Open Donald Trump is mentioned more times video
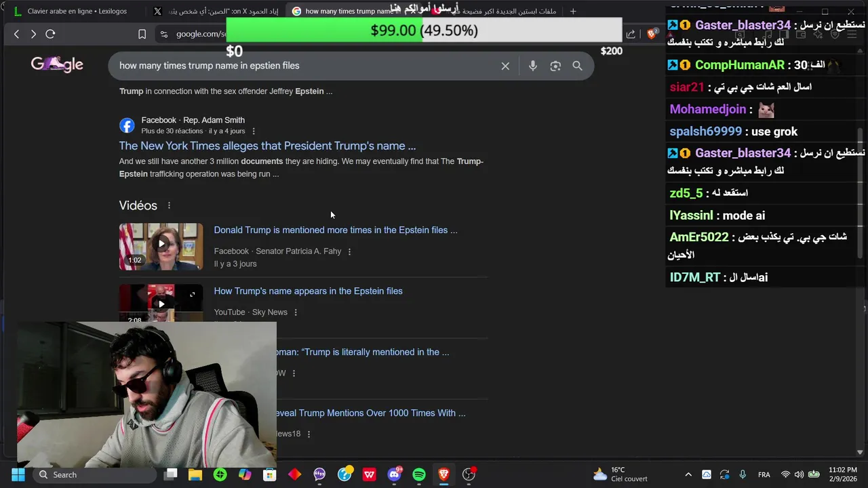 click(336, 230)
